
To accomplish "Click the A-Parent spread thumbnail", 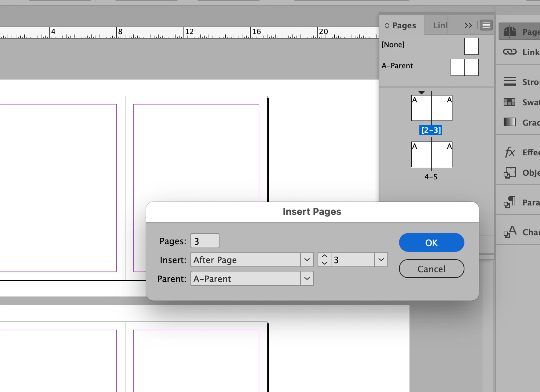I will click(x=464, y=67).
